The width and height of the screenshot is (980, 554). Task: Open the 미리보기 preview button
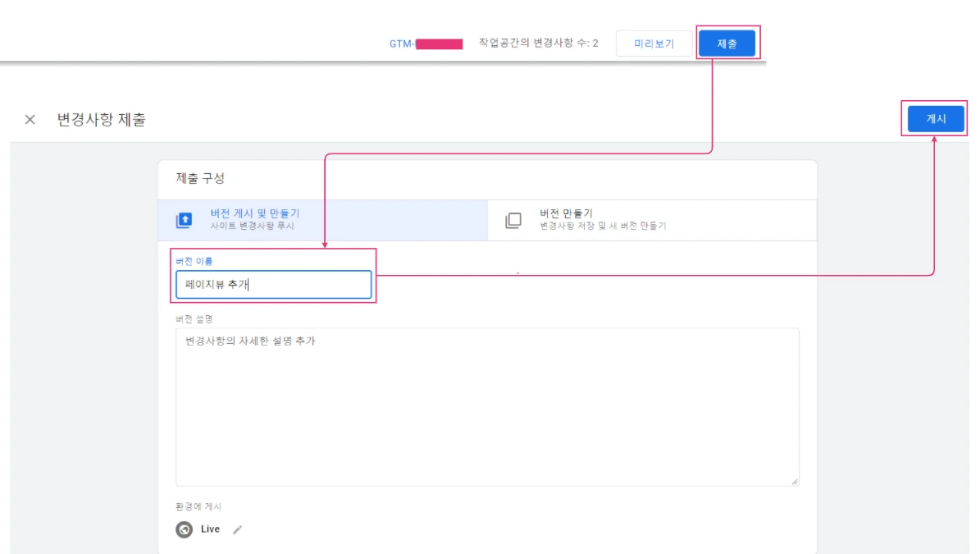(654, 43)
